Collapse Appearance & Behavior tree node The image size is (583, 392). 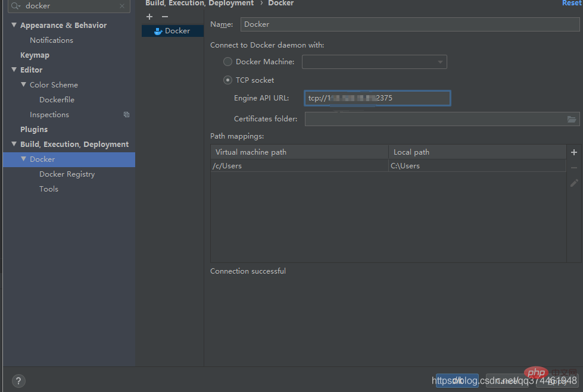[x=14, y=25]
